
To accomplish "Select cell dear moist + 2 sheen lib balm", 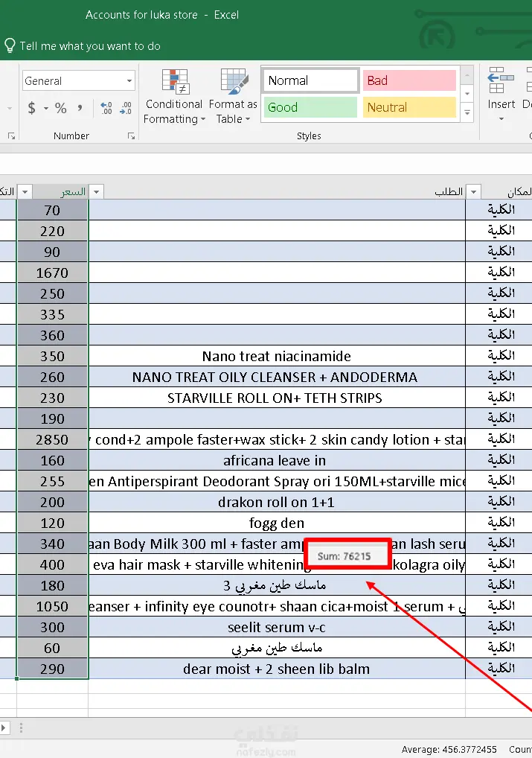I will [277, 669].
